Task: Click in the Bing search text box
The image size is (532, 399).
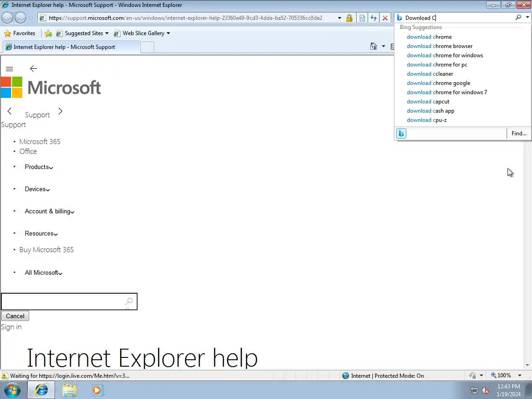Action: (458, 18)
